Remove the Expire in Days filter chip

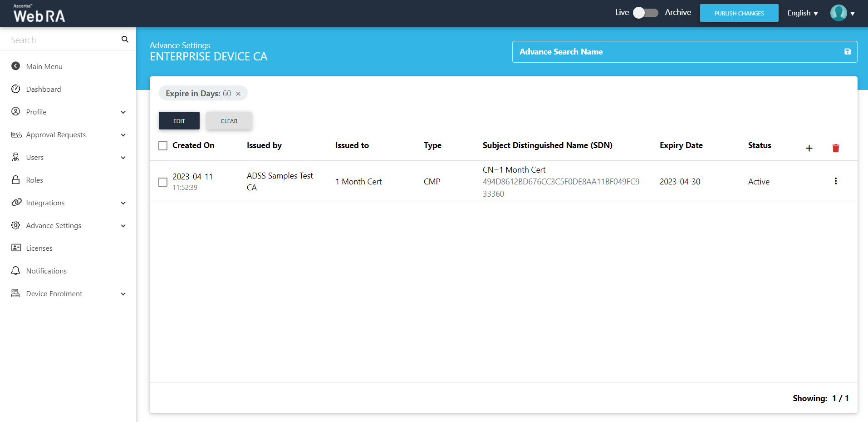coord(238,94)
